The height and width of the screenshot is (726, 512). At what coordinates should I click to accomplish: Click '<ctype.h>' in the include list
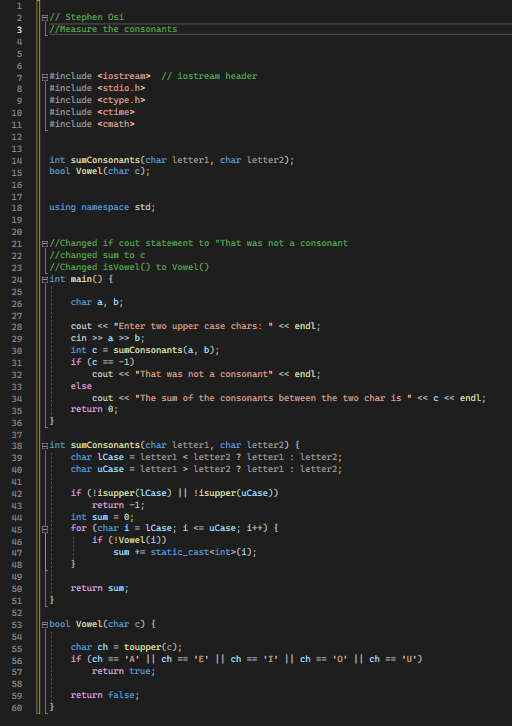121,100
